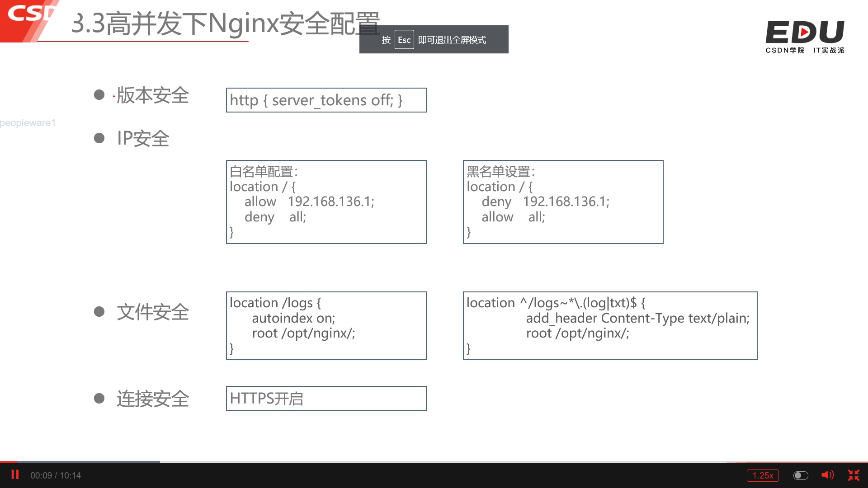
Task: Mute the video with the speaker icon
Action: (827, 475)
